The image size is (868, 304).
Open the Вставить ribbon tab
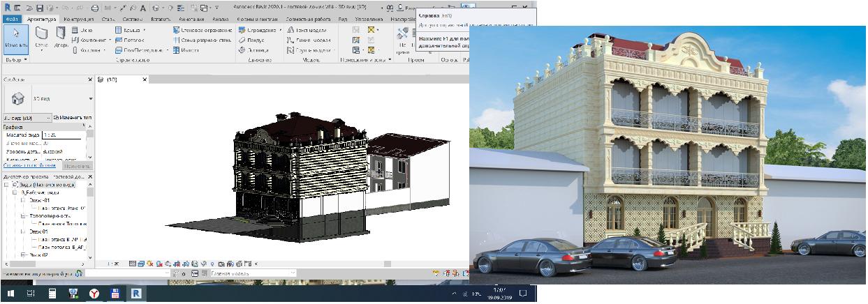[161, 20]
